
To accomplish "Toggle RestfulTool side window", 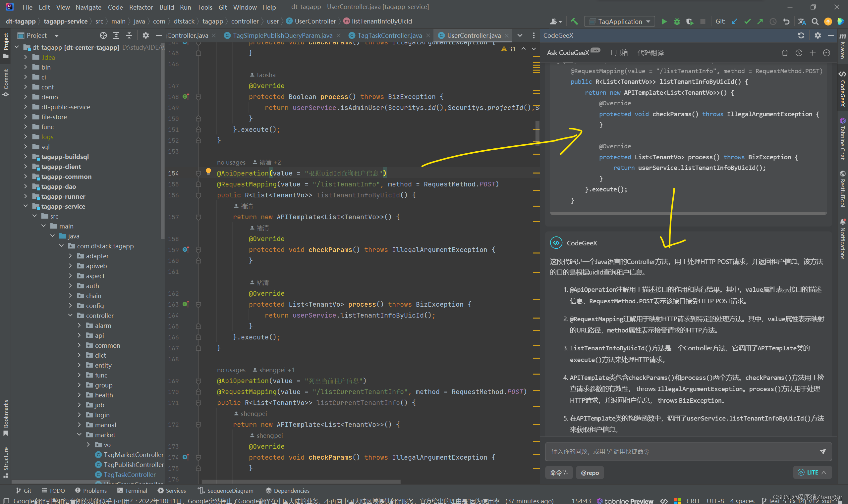I will [x=843, y=188].
